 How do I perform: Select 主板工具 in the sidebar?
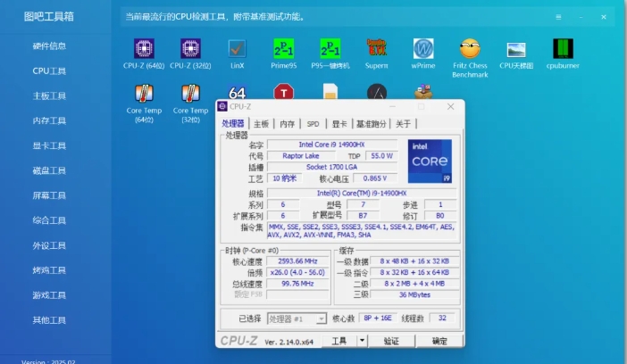[49, 95]
